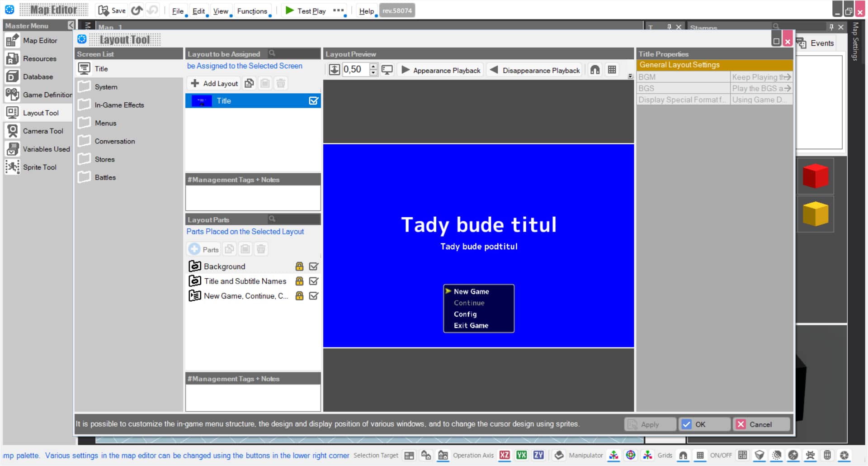Click the scale manipulator icon in status bar

[x=648, y=455]
